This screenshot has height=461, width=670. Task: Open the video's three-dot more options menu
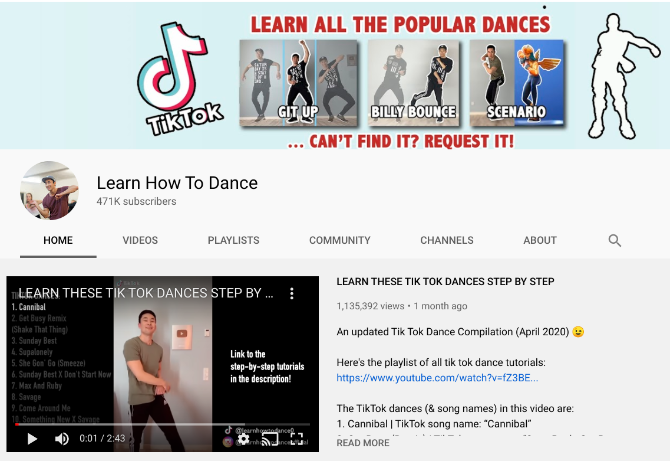(x=292, y=293)
